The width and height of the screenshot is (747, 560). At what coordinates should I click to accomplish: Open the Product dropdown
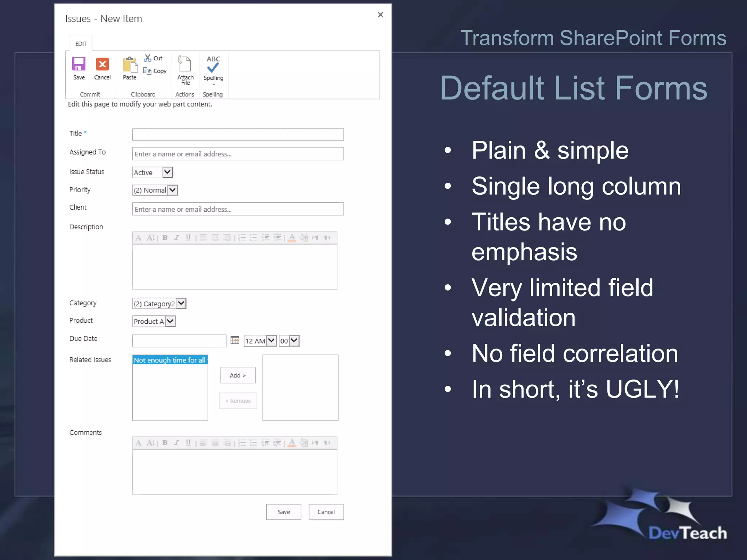pyautogui.click(x=154, y=321)
